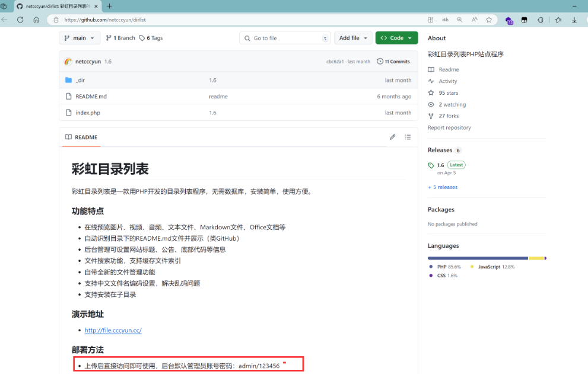View the 6 Tags link
588x374 pixels.
tap(151, 38)
